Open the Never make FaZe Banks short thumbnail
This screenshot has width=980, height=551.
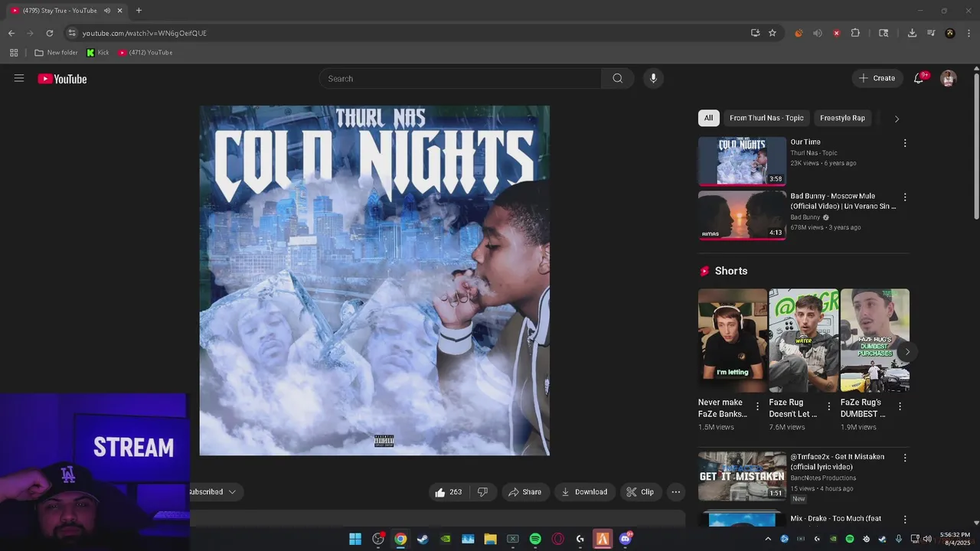[732, 340]
